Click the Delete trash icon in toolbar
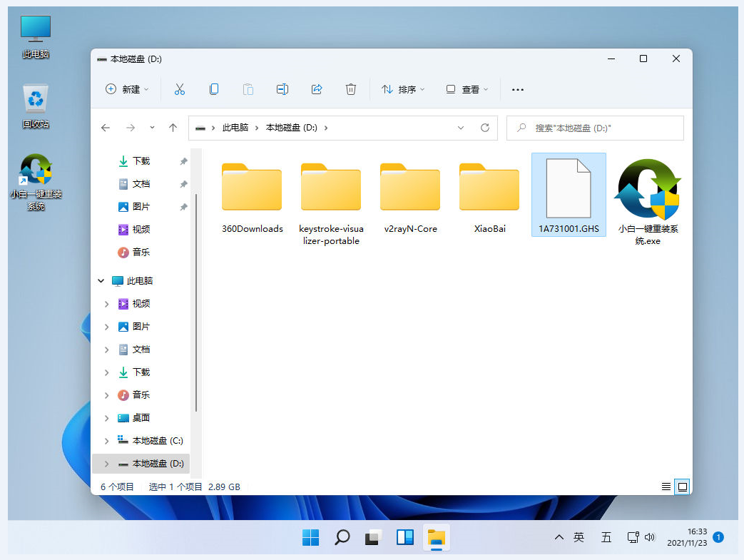 point(350,89)
